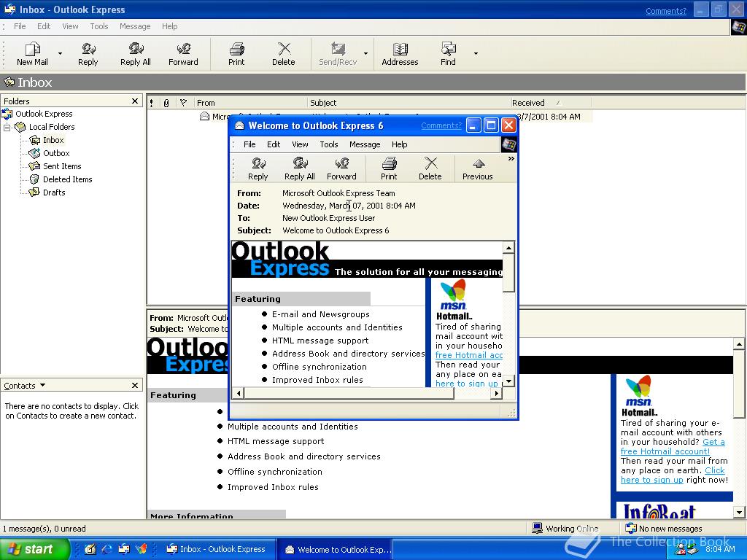Sort by the Received column header
Viewport: 747px width, 560px height.
coord(551,102)
